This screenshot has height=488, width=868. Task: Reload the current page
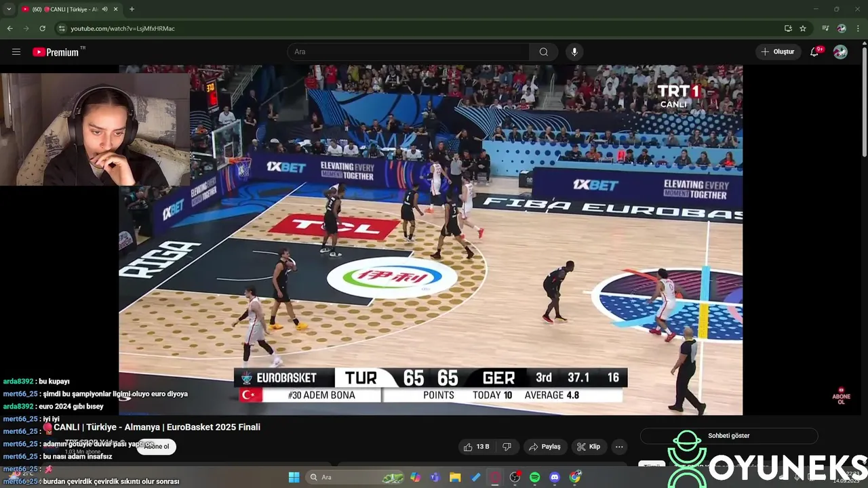point(42,28)
